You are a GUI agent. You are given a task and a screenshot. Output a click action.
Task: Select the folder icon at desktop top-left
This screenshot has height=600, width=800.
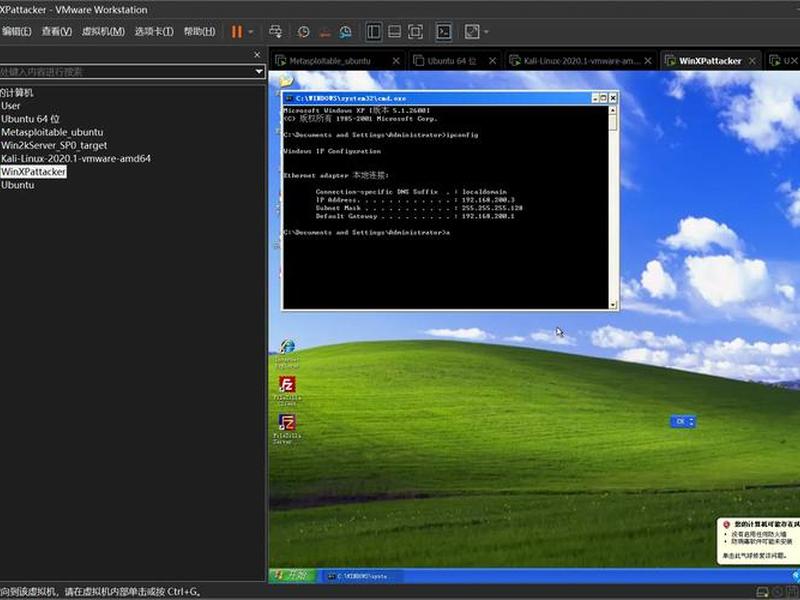[286, 80]
